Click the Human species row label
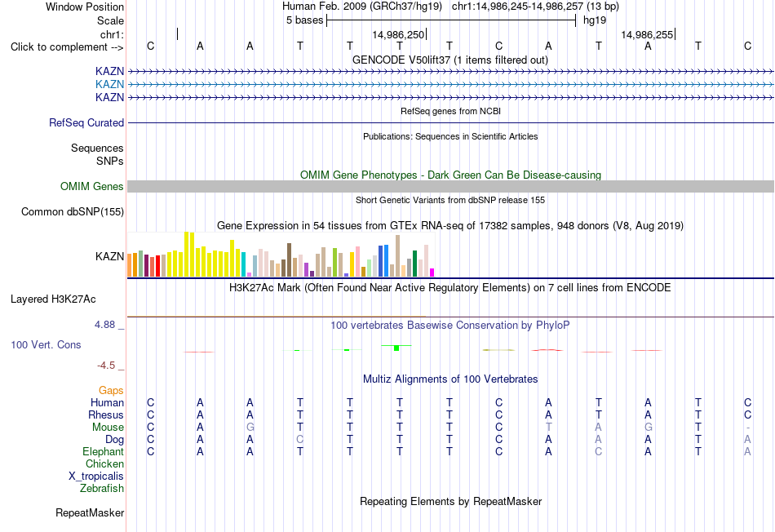This screenshot has height=532, width=775. pyautogui.click(x=107, y=402)
